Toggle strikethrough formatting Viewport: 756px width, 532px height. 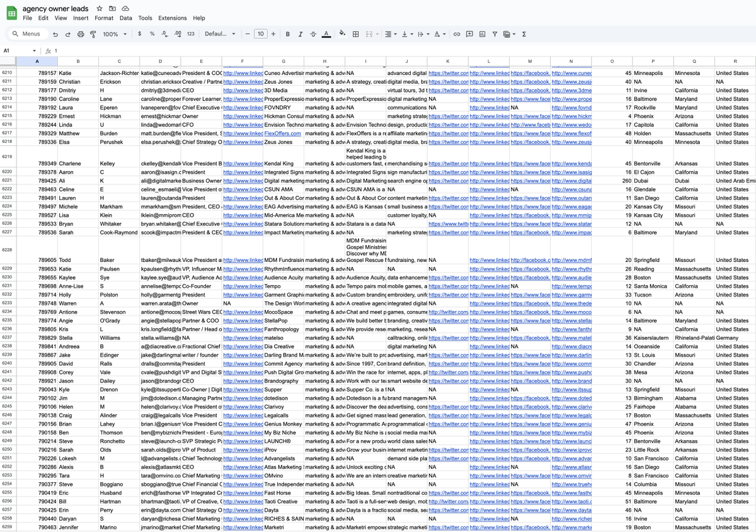(313, 34)
